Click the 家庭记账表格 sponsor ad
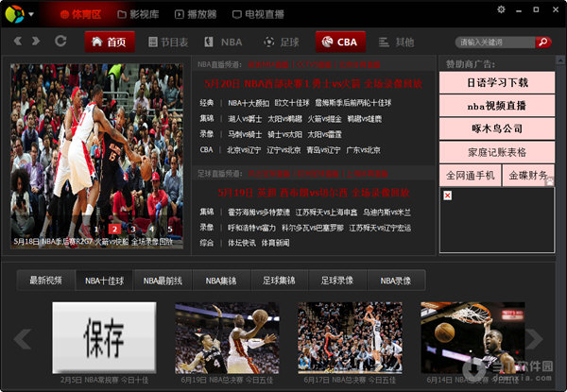The width and height of the screenshot is (567, 392). coord(497,152)
